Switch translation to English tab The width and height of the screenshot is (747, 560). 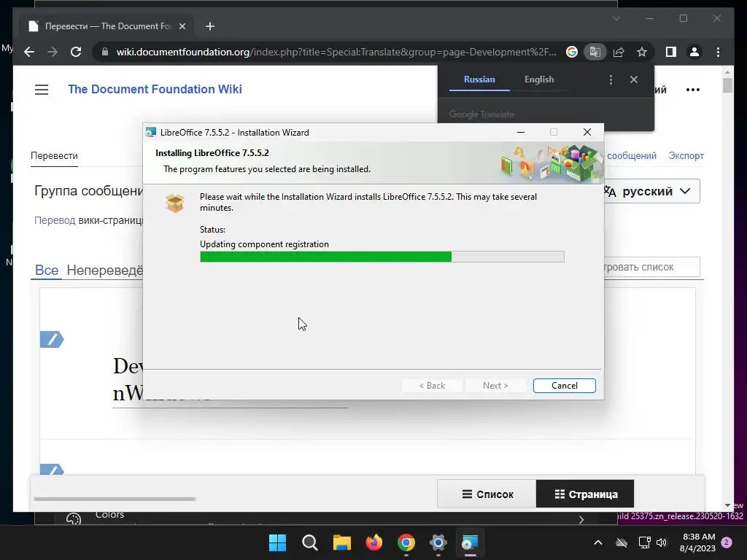click(x=539, y=79)
